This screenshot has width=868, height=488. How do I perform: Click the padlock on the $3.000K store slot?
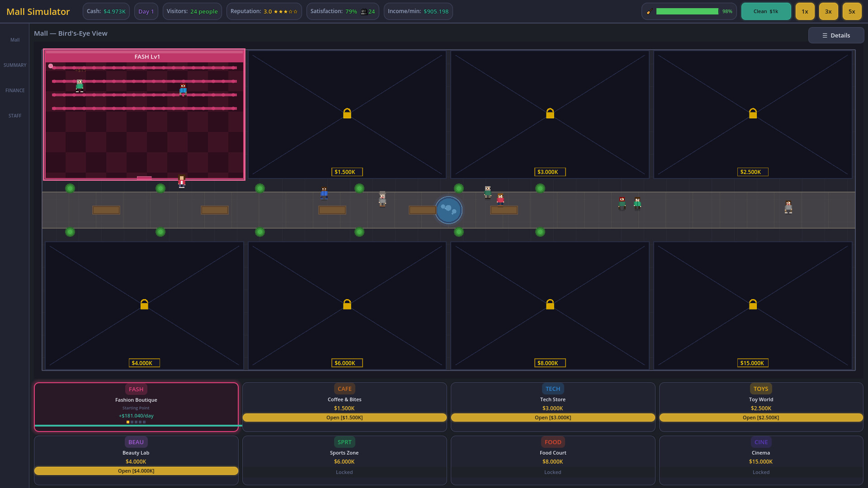coord(550,113)
